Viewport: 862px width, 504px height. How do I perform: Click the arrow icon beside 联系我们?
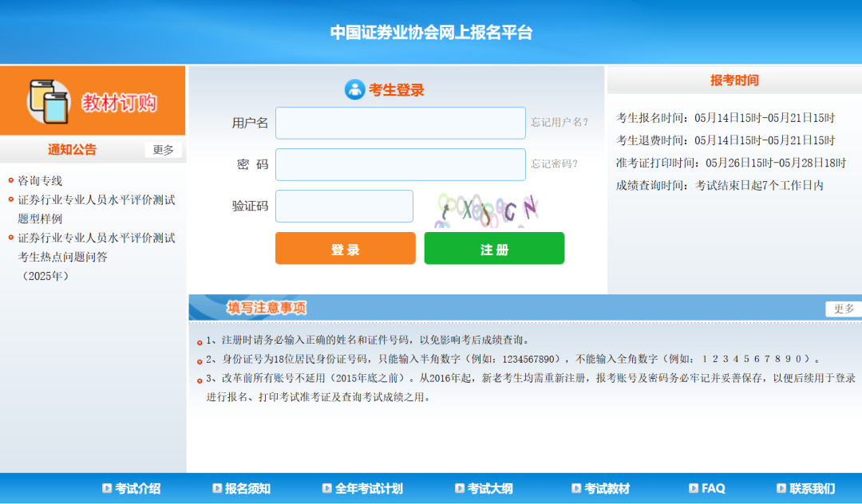pos(781,488)
